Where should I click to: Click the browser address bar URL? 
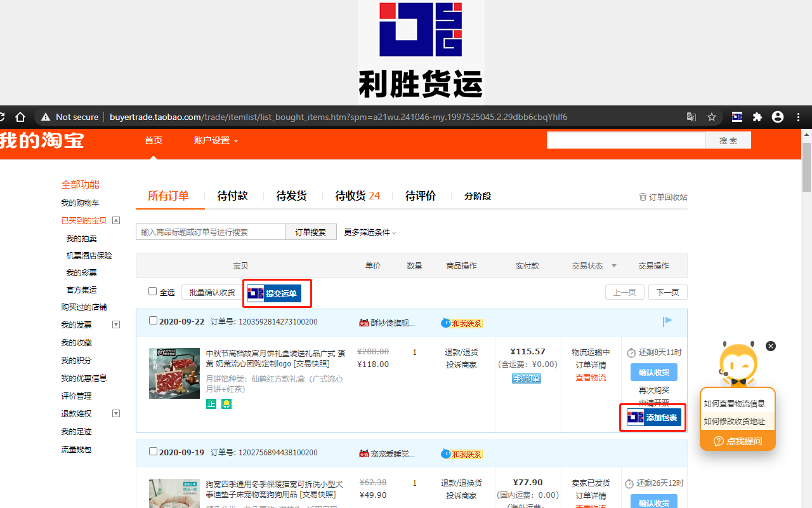[x=338, y=117]
